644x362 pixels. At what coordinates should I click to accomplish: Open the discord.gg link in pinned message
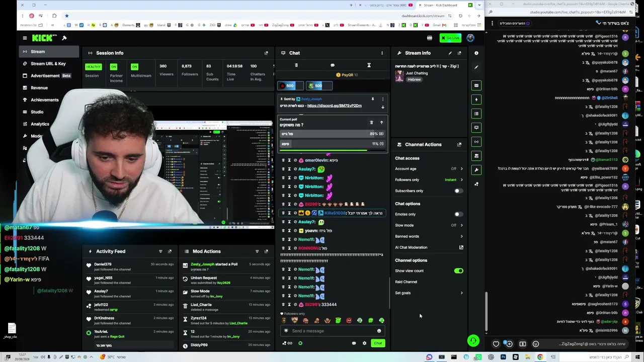(334, 106)
